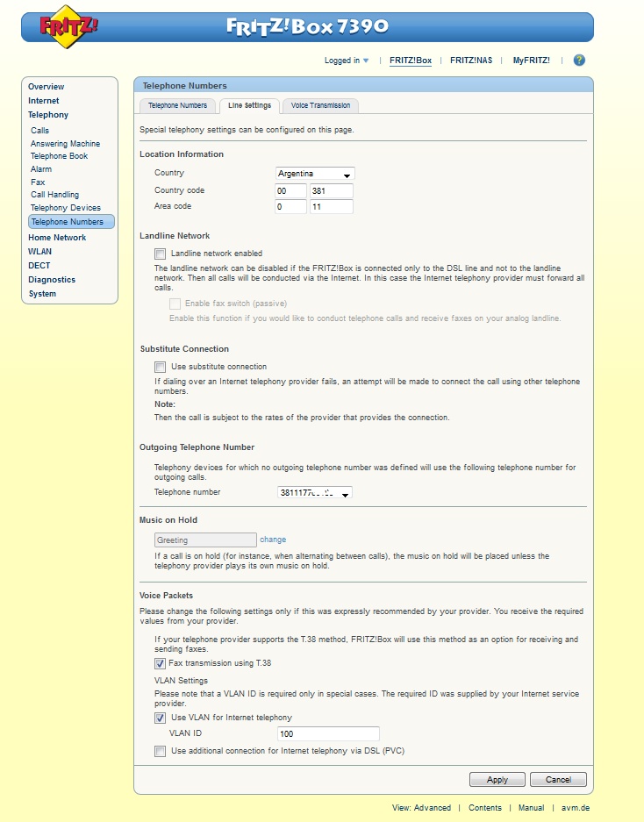
Task: Open the Logged in dropdown arrow
Action: click(366, 61)
